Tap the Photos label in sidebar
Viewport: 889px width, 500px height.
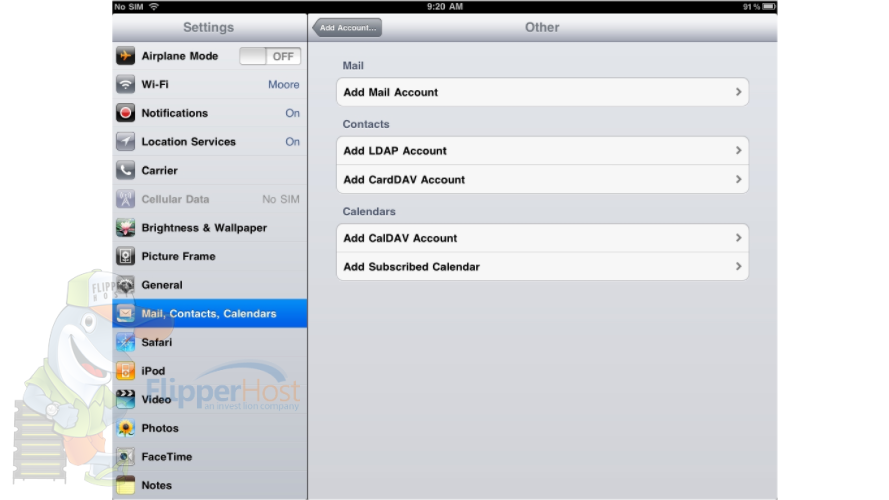(x=160, y=428)
